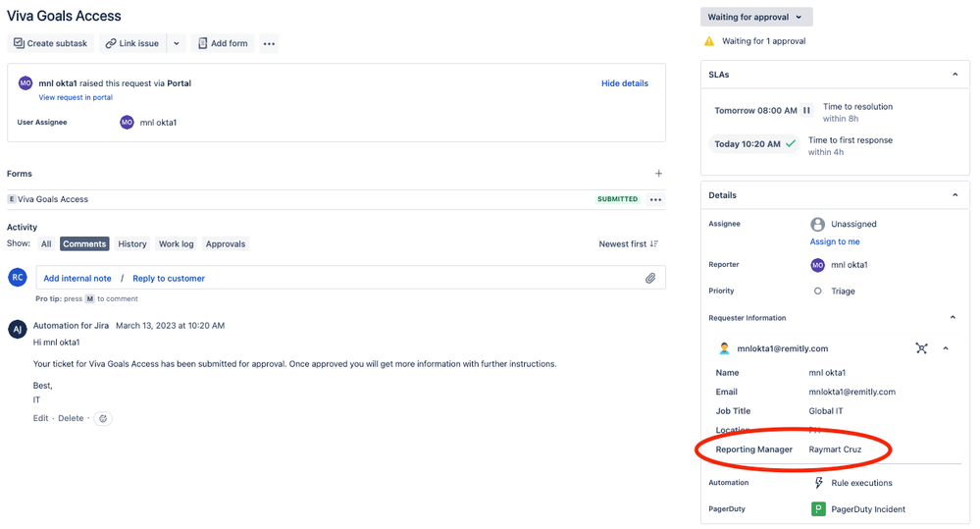Open the Viva Goals Access form row
The height and width of the screenshot is (529, 980).
[336, 199]
